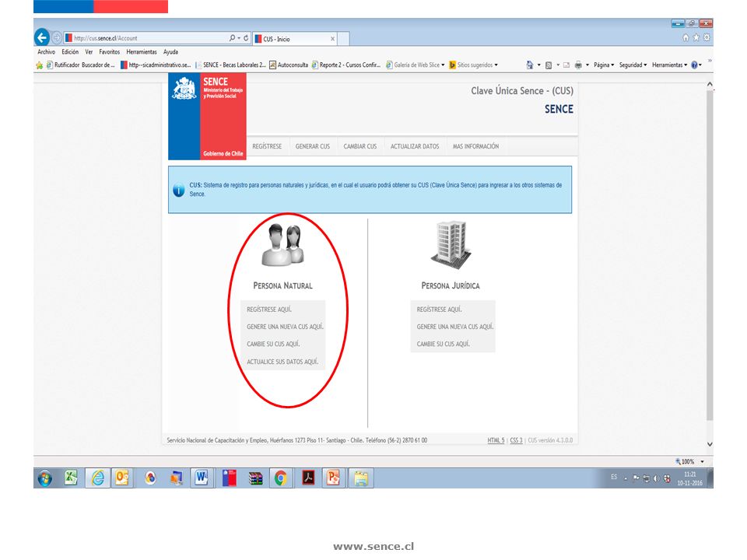The image size is (747, 560).
Task: Refresh the page with the reload icon
Action: click(246, 37)
